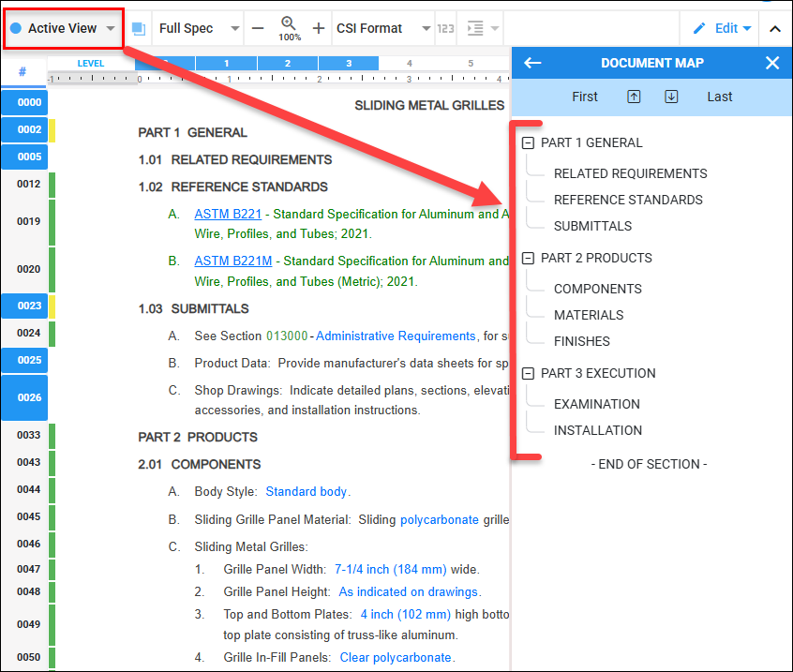
Task: Click the copy section icon beside Full Spec
Action: pos(139,28)
